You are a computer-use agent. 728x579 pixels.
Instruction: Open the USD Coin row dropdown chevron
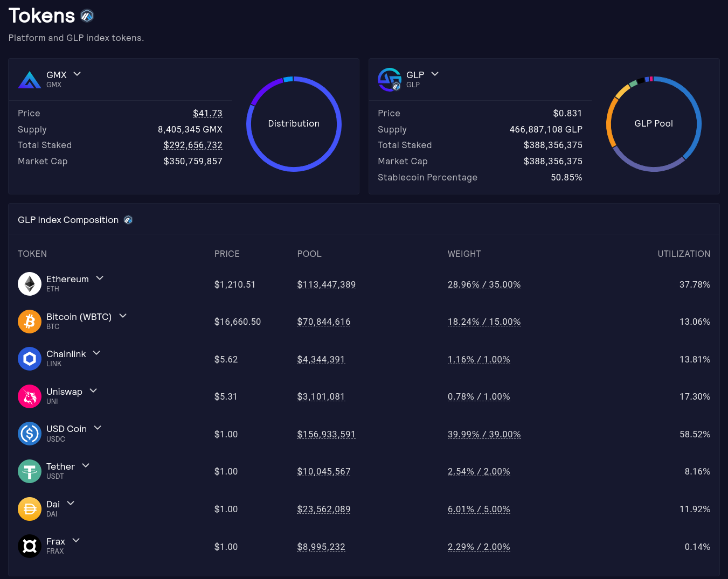pos(98,428)
